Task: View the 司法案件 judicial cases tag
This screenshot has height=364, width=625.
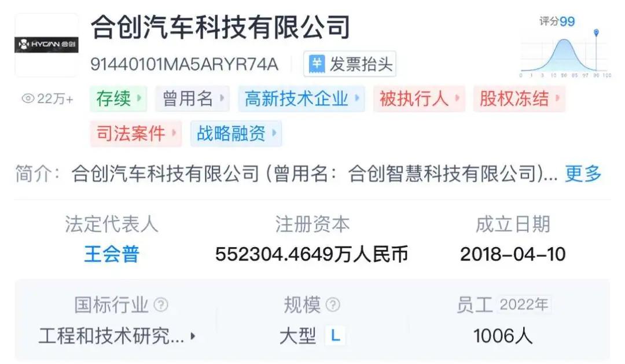Action: pyautogui.click(x=136, y=133)
